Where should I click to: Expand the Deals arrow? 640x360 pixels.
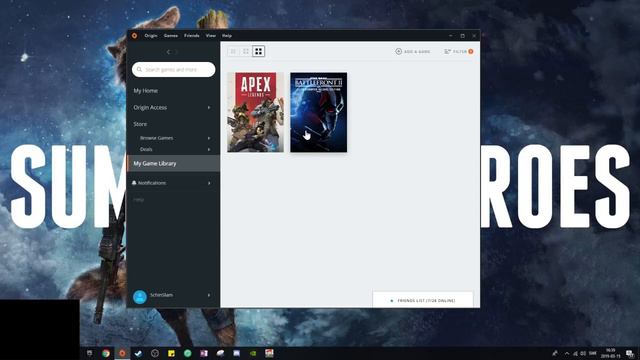[209, 149]
